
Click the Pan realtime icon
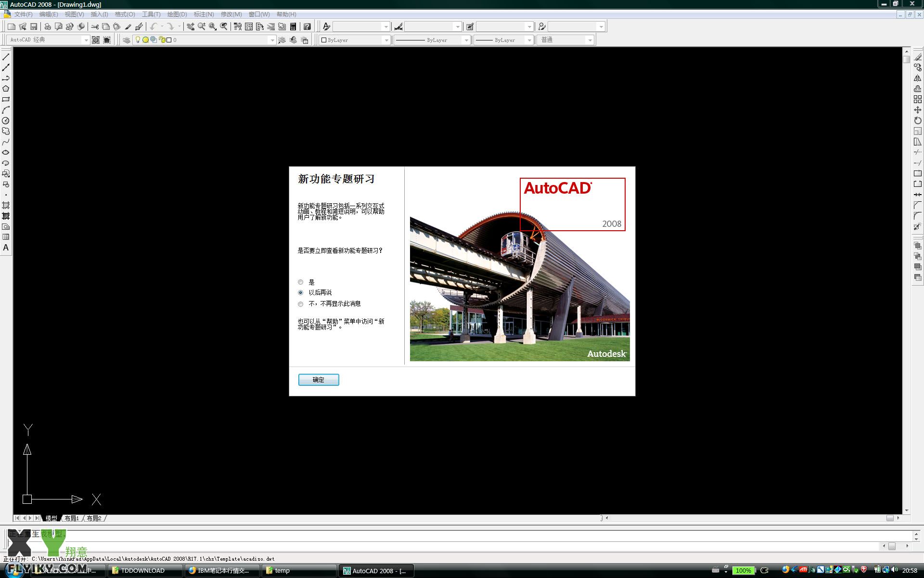(191, 26)
